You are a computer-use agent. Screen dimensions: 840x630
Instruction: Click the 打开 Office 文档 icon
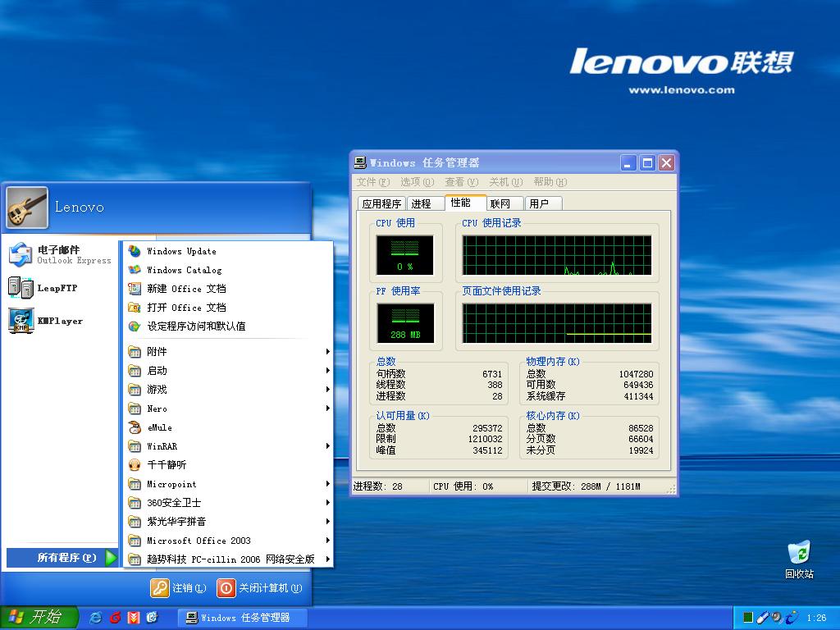[x=135, y=308]
